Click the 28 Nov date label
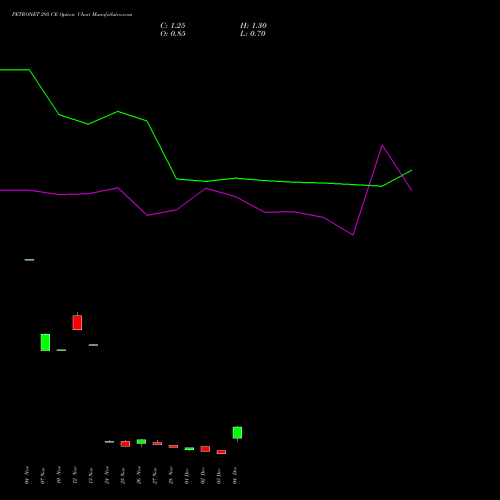This screenshot has height=500, width=500. pos(171,475)
